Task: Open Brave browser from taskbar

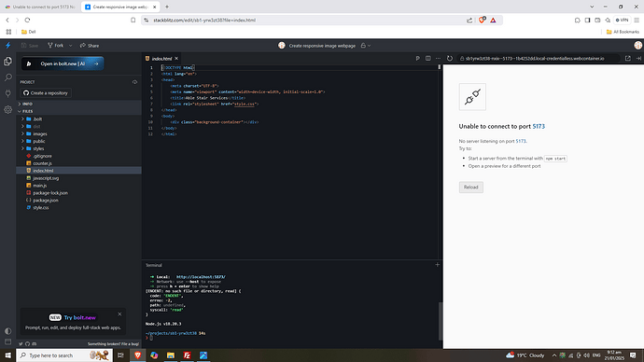Action: (x=137, y=355)
